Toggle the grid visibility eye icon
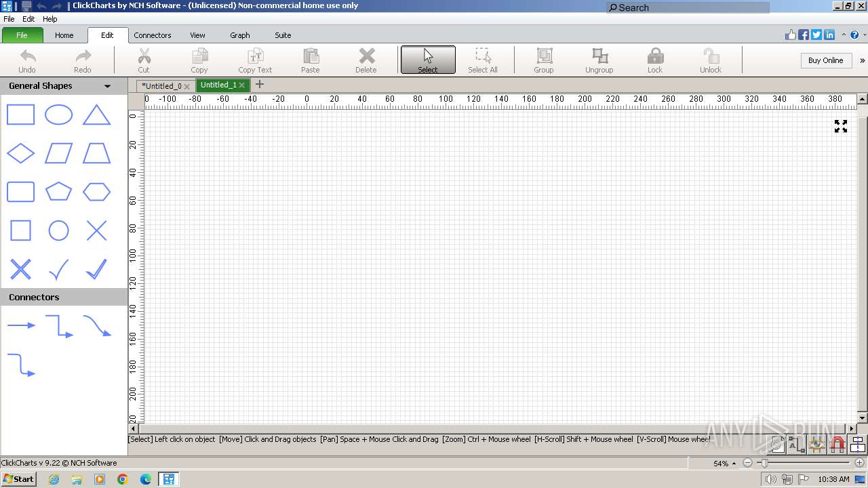 tap(816, 445)
